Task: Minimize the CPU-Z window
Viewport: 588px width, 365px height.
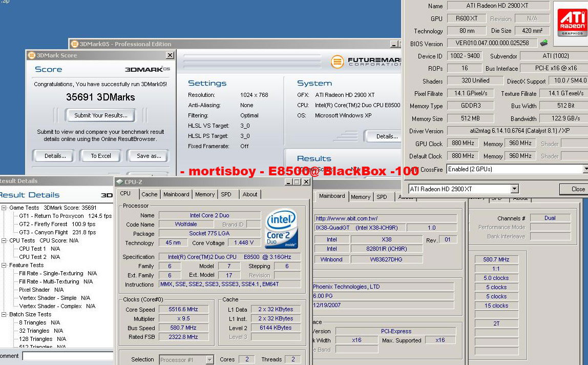Action: click(289, 182)
